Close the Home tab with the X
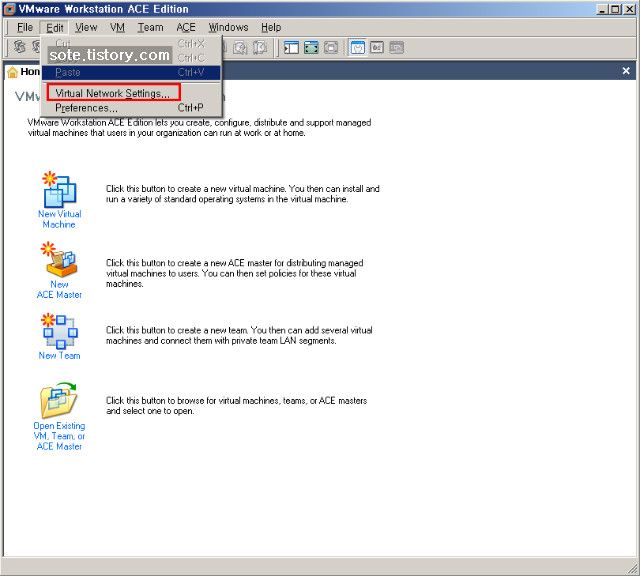Viewport: 640px width, 576px height. pyautogui.click(x=626, y=71)
